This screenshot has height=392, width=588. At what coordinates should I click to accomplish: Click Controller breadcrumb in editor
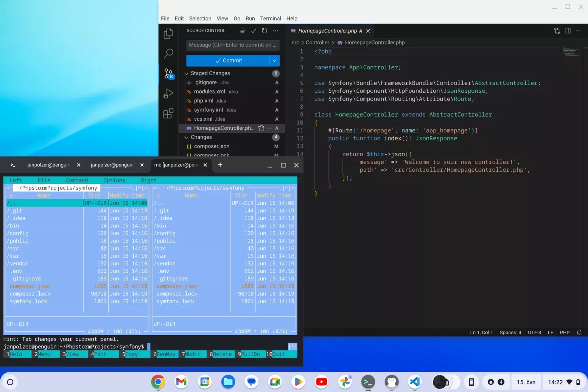tap(317, 43)
